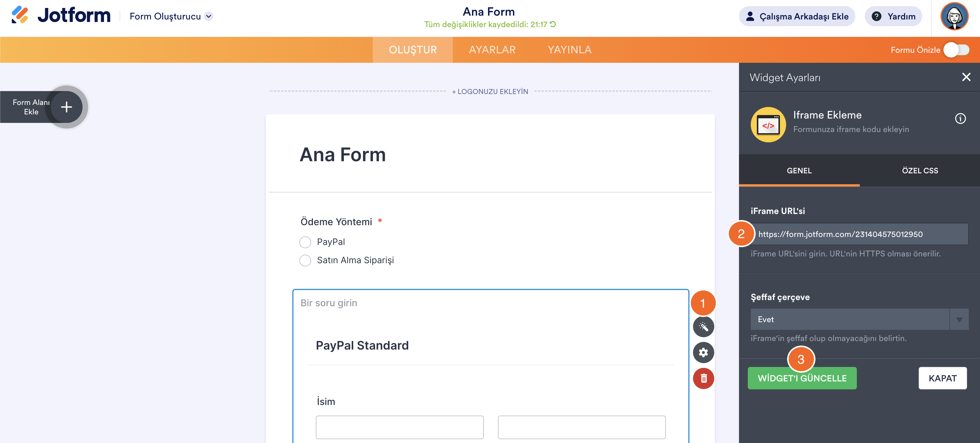Open the widget wizard wand icon

(x=703, y=327)
